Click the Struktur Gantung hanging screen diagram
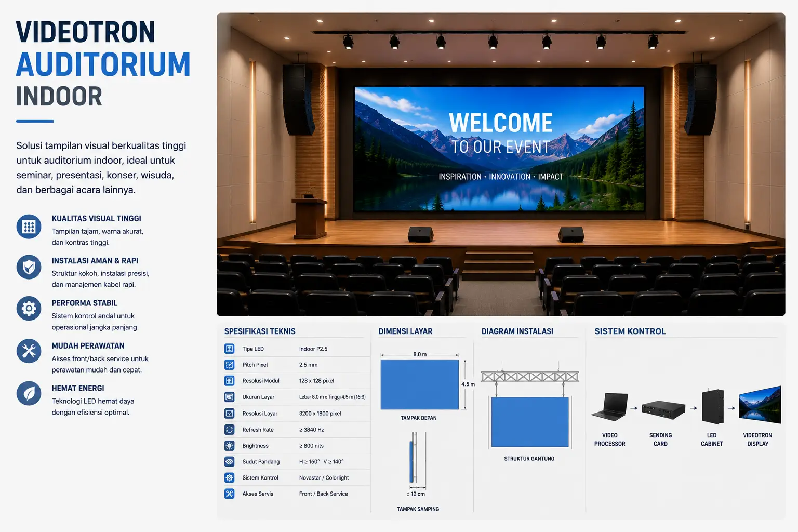 point(530,422)
